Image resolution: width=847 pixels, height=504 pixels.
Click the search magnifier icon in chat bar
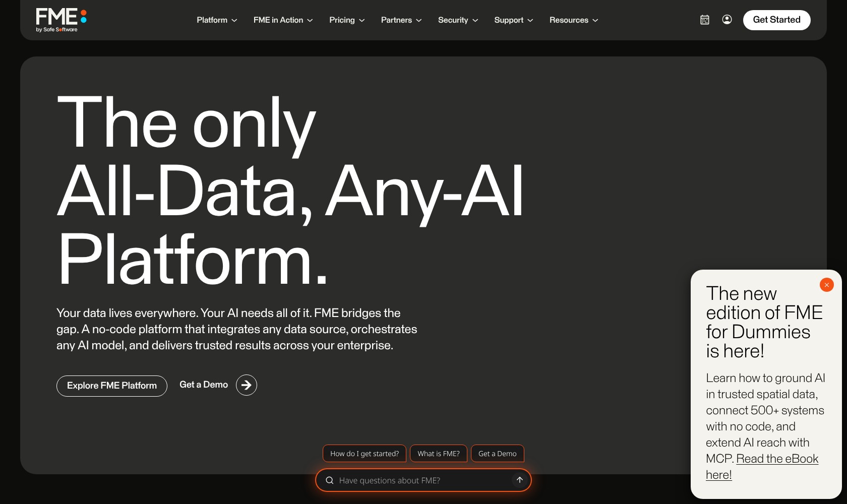point(330,480)
